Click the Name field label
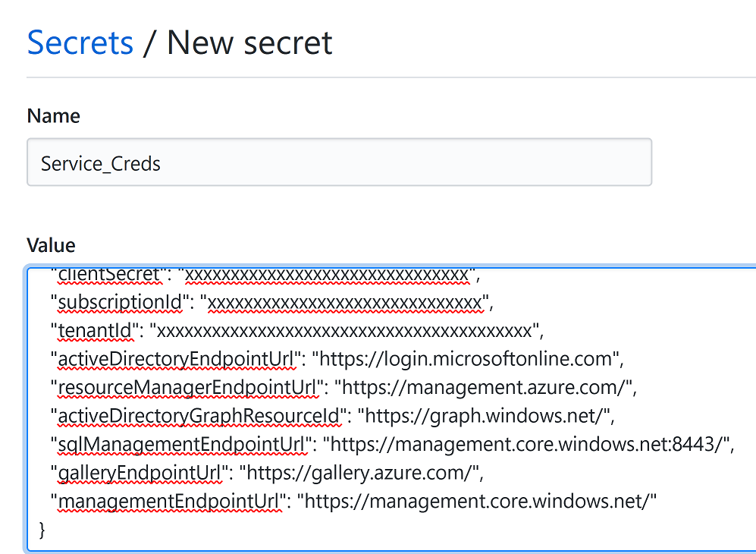Viewport: 756px width, 554px height. 54,116
